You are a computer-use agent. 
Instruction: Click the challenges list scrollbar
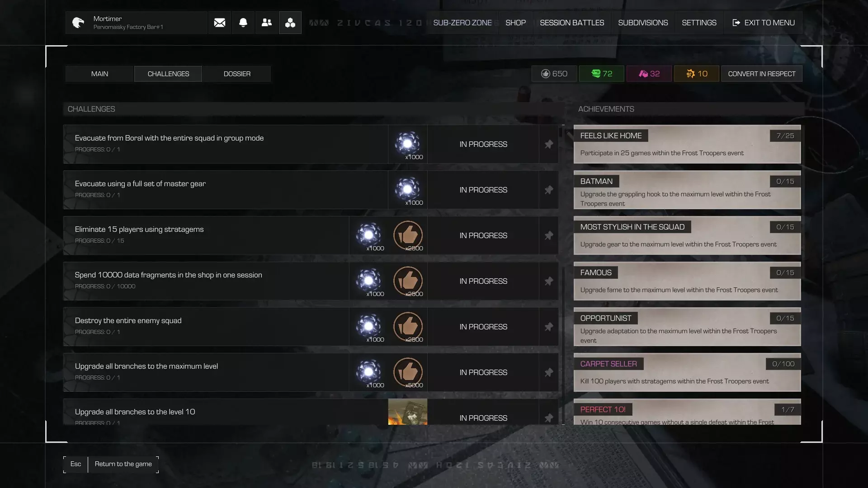coord(563,275)
